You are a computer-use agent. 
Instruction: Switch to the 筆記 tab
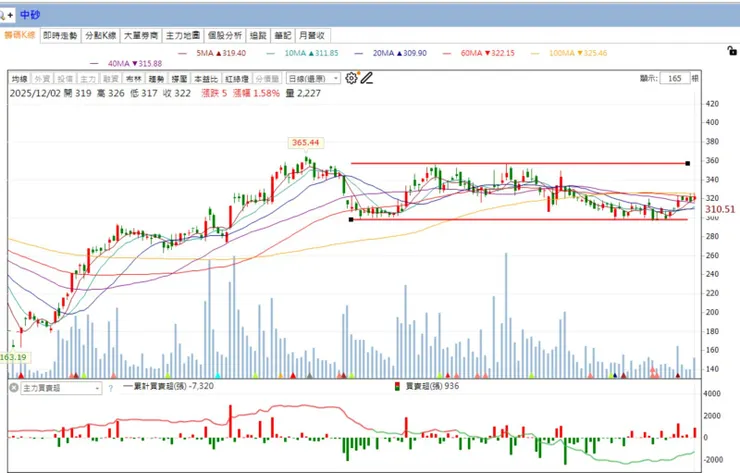283,35
